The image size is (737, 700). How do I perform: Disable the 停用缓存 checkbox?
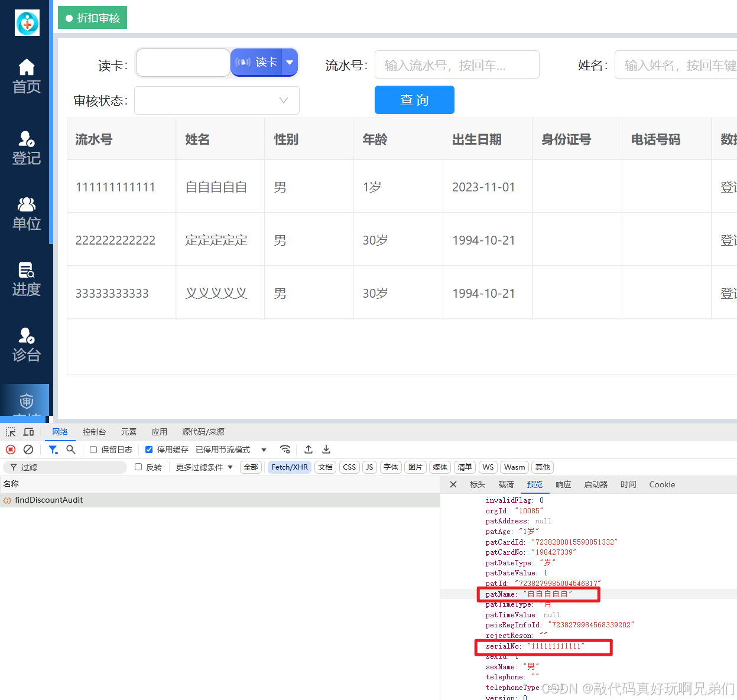tap(149, 450)
